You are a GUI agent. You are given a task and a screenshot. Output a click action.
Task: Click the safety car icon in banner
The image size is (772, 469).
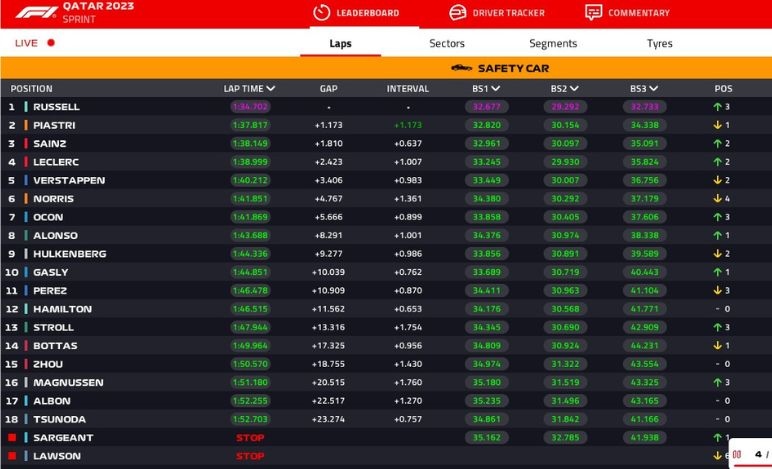461,68
